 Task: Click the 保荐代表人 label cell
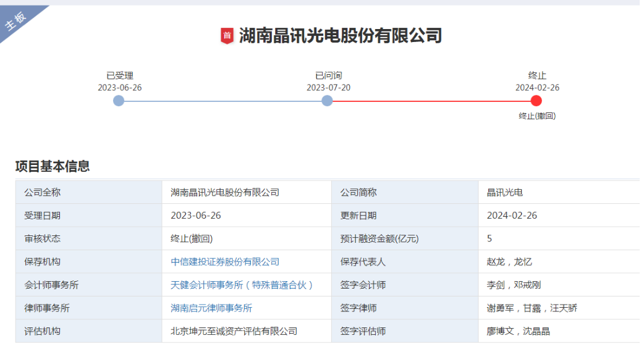(405, 262)
